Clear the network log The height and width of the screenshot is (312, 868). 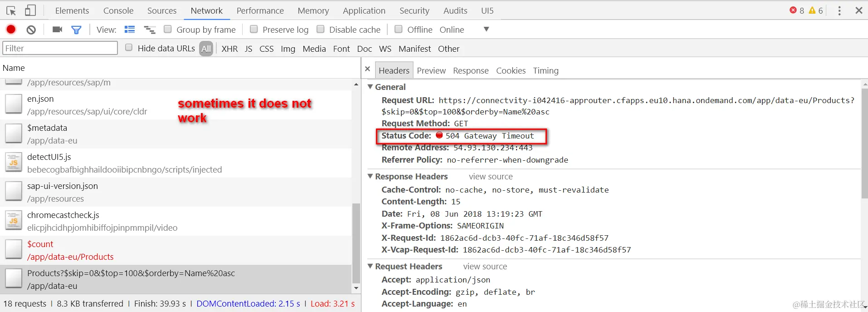pos(31,30)
